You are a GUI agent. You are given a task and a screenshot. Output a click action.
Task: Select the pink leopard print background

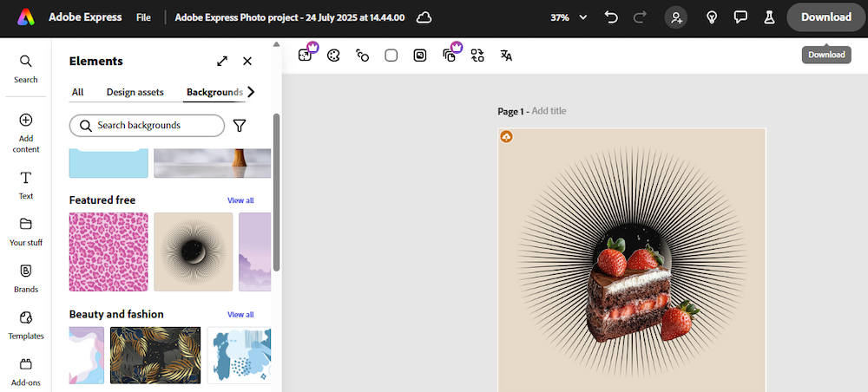[108, 252]
